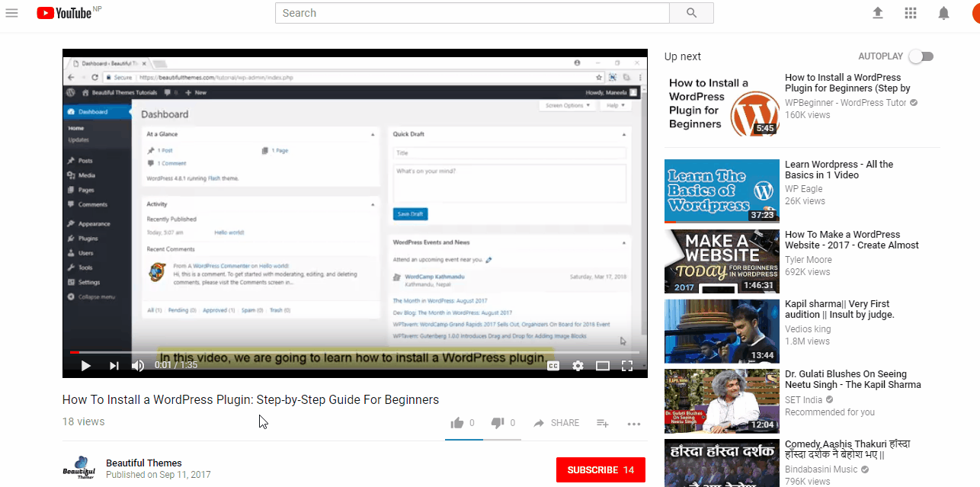
Task: Toggle the Autoplay switch
Action: tap(921, 56)
